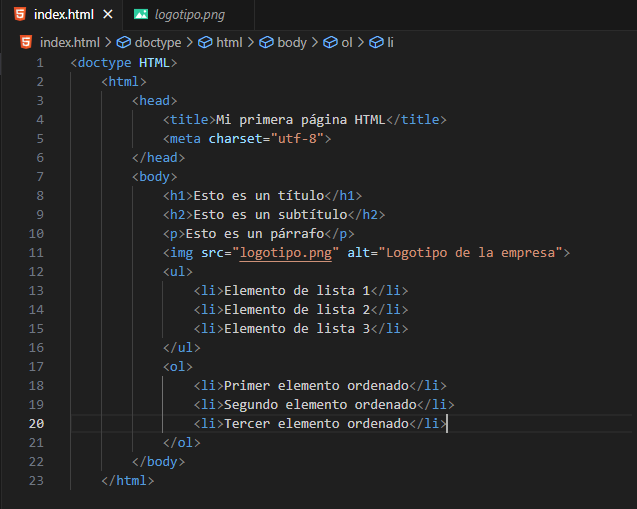This screenshot has height=509, width=637.
Task: Click 'Esto es un párrafo' text
Action: click(x=255, y=234)
